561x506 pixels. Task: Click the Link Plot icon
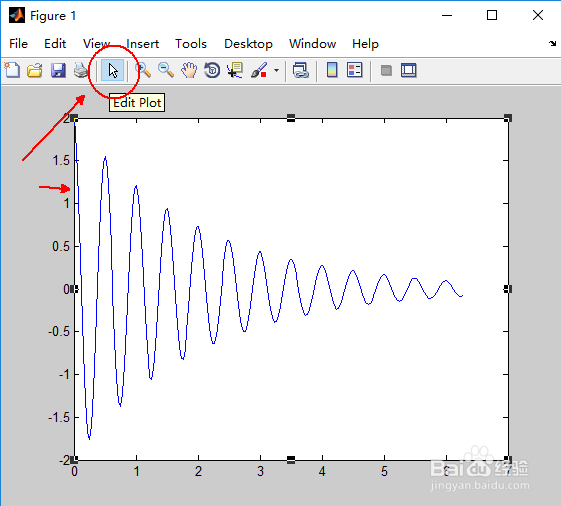click(x=301, y=70)
